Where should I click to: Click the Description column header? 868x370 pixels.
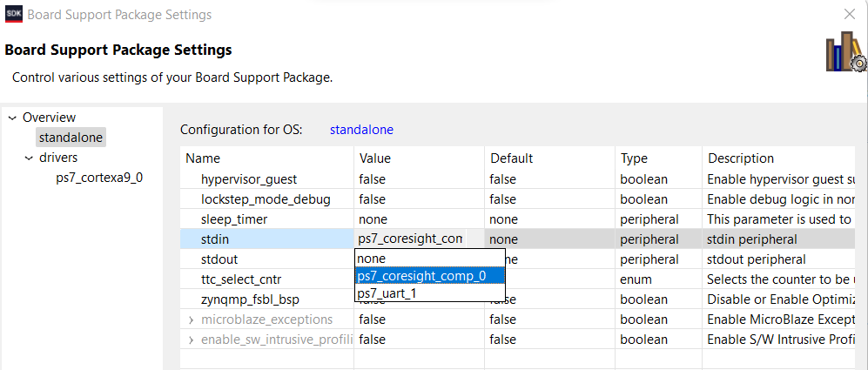[740, 158]
